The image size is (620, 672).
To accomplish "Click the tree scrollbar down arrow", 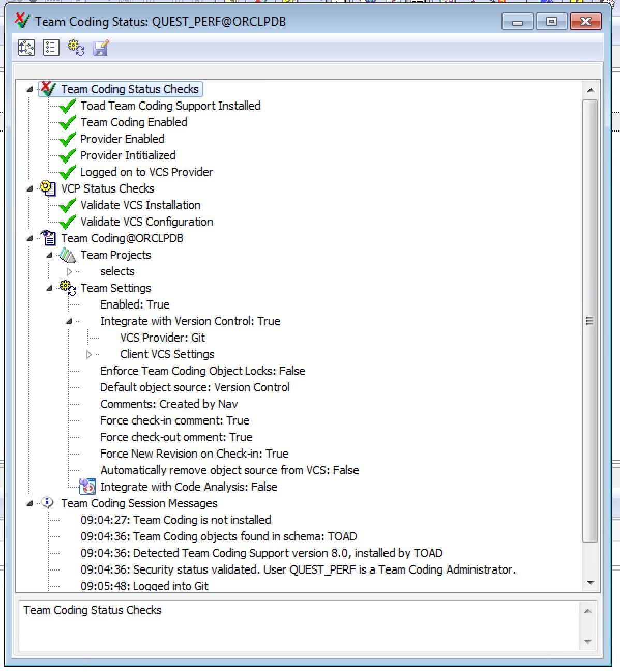I will pos(590,583).
